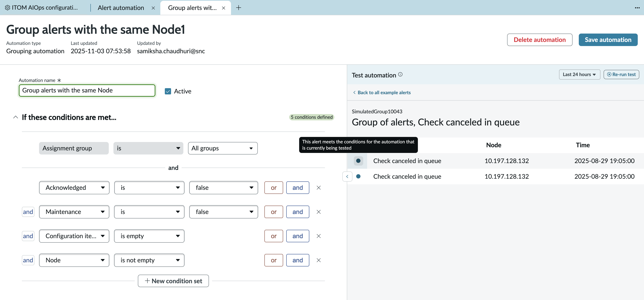
Task: Open the operator dropdown in Maintenance row
Action: click(149, 212)
